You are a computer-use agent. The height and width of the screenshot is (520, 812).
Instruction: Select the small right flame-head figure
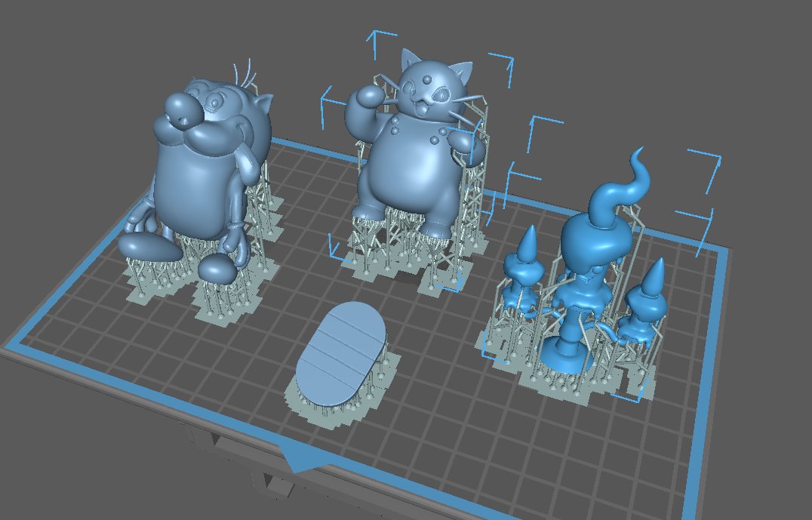[x=644, y=302]
